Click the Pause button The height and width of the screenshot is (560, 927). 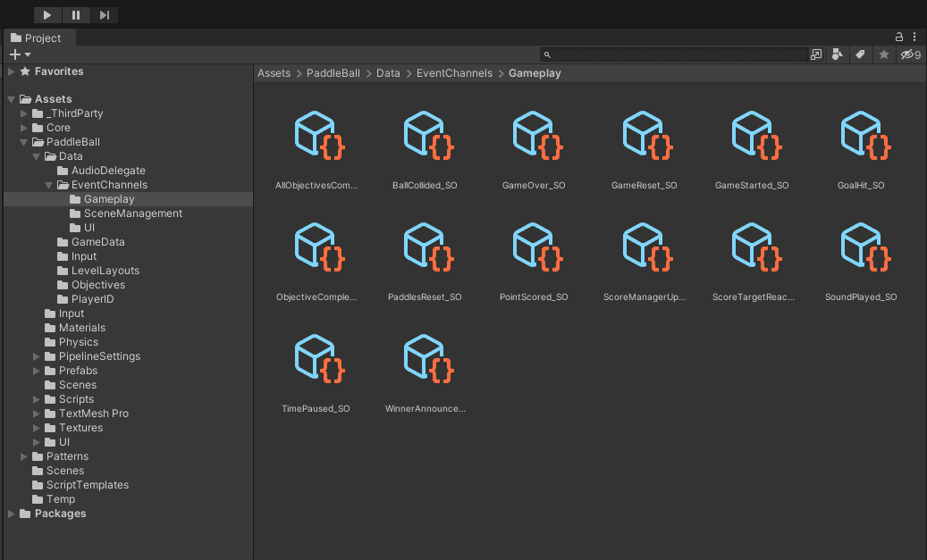pyautogui.click(x=76, y=15)
